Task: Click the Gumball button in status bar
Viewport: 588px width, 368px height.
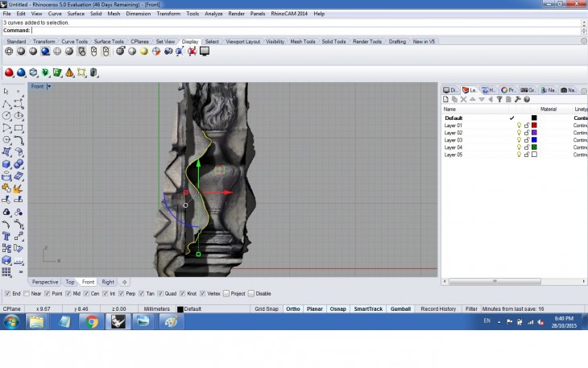Action: [400, 308]
